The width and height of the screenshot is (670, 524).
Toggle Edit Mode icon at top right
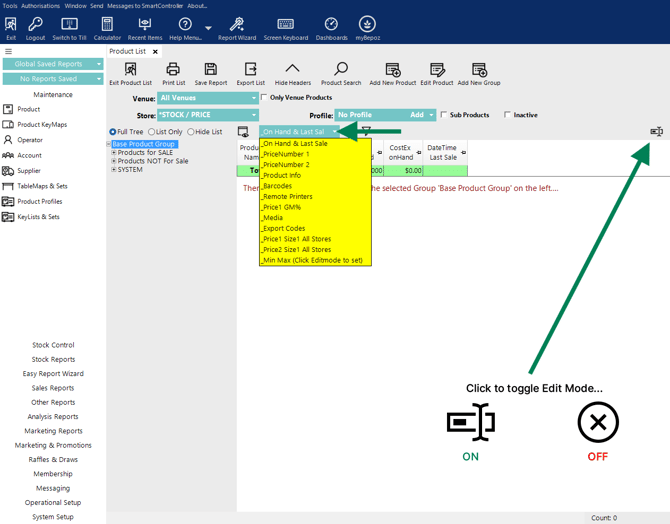click(656, 132)
